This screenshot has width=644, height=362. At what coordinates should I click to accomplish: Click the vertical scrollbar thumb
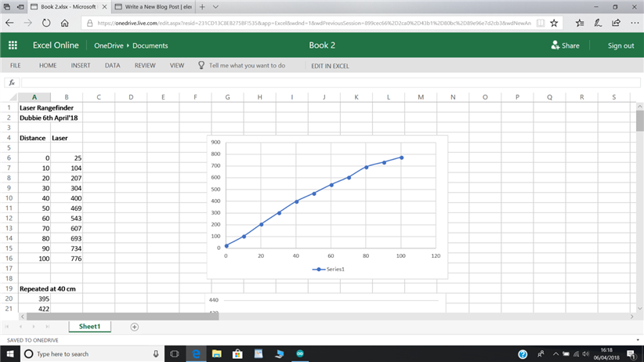(639, 121)
